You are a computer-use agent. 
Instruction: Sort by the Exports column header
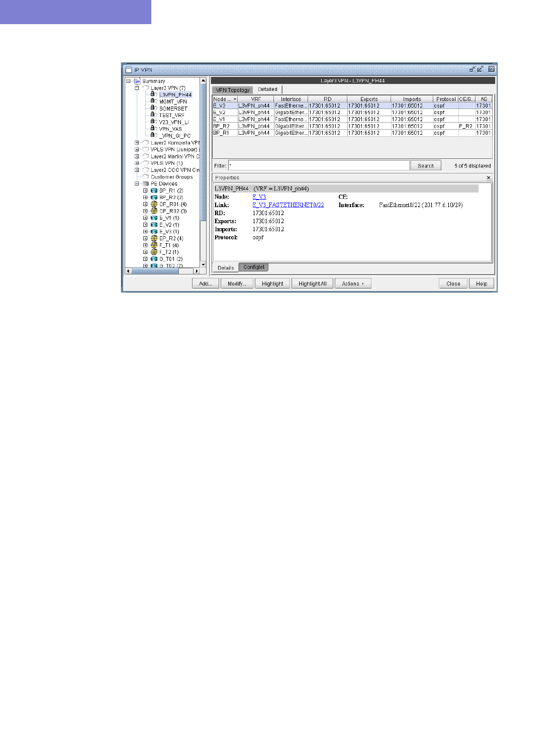click(x=369, y=99)
